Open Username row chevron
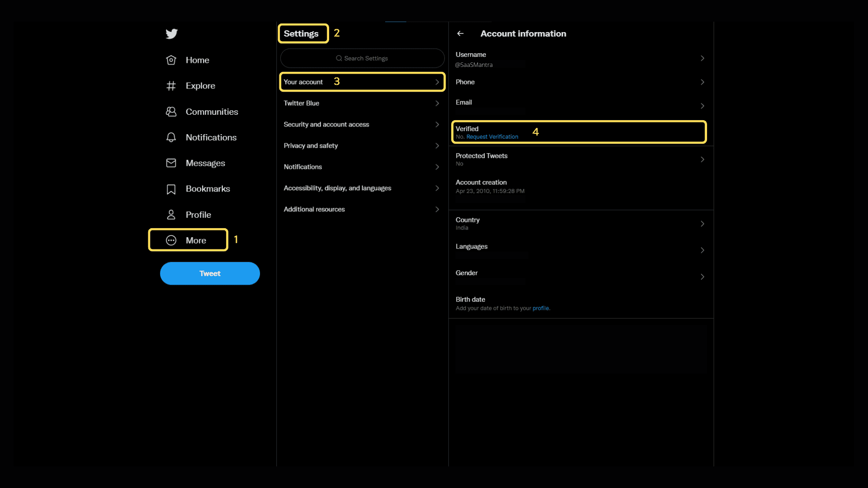The width and height of the screenshot is (868, 488). pos(702,58)
